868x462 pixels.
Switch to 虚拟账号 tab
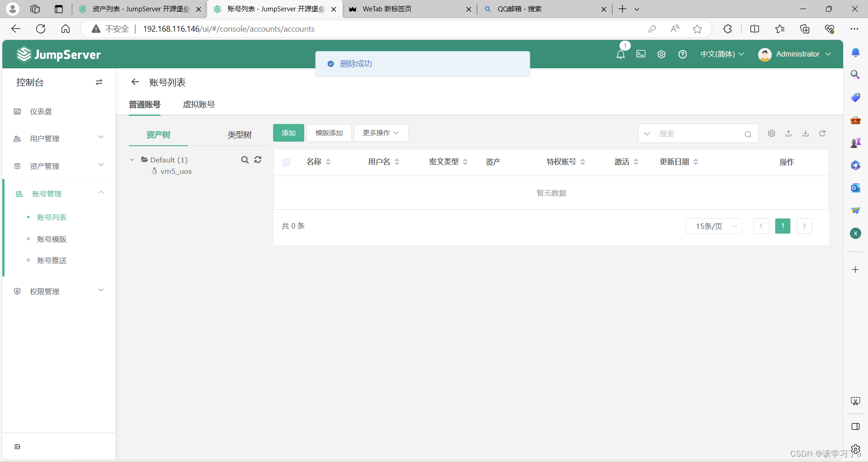(x=199, y=105)
